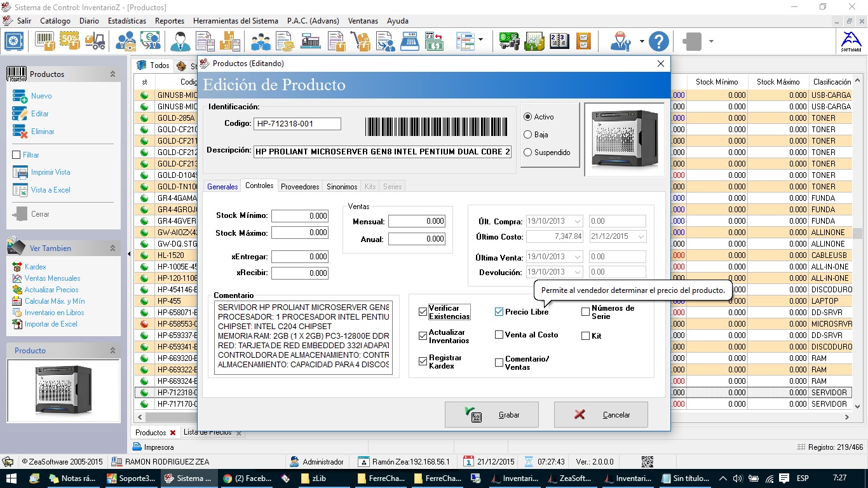This screenshot has height=488, width=868.
Task: Switch to the Sinonimos tab
Action: (342, 187)
